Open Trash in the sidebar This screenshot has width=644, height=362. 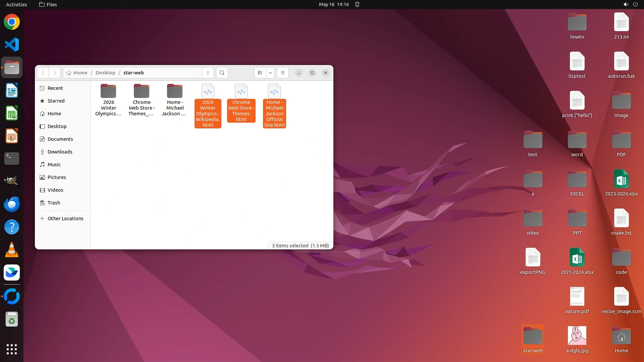pyautogui.click(x=54, y=203)
